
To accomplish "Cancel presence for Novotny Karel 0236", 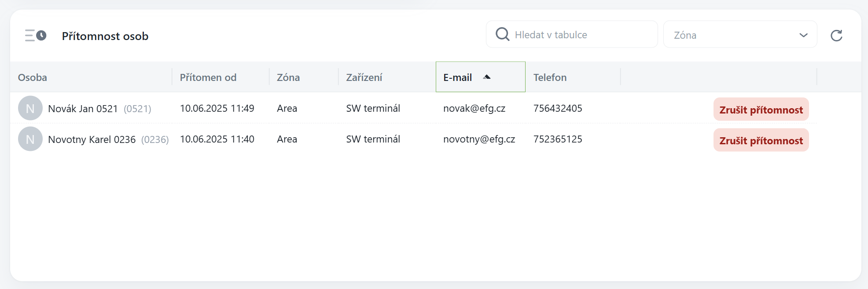I will 761,140.
